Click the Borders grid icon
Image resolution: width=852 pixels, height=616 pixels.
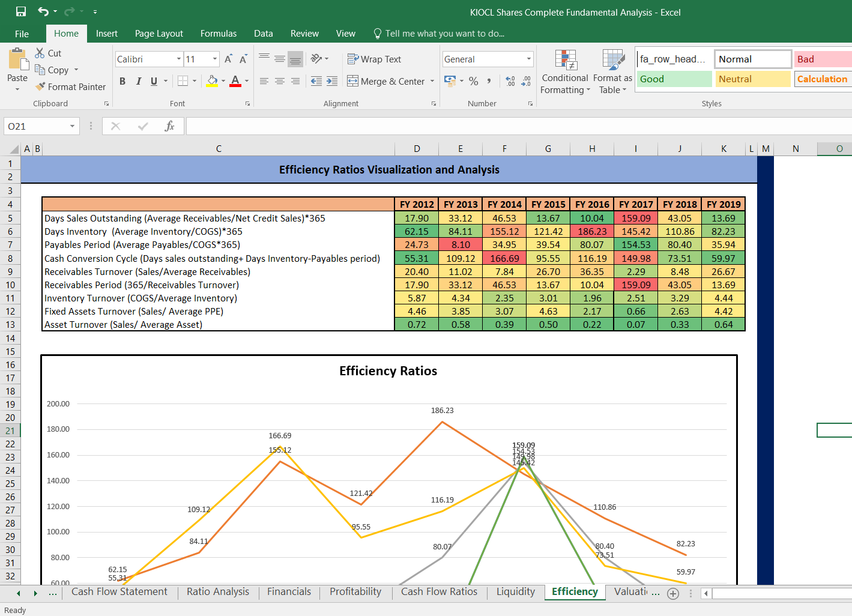(183, 81)
